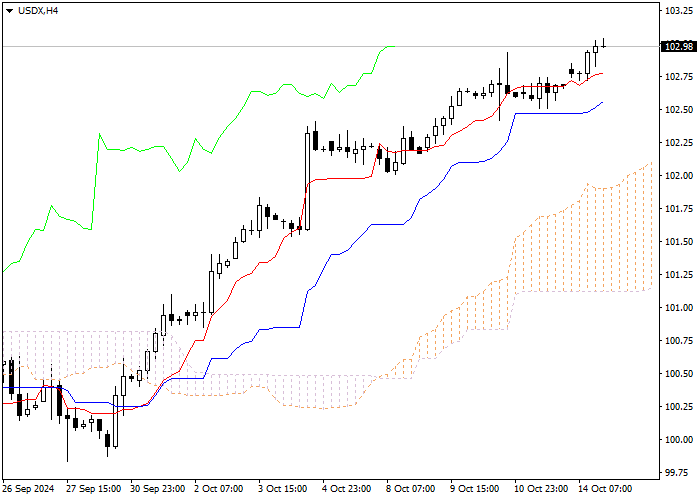
Task: Click the USDX,H4 chart title label
Action: point(38,11)
